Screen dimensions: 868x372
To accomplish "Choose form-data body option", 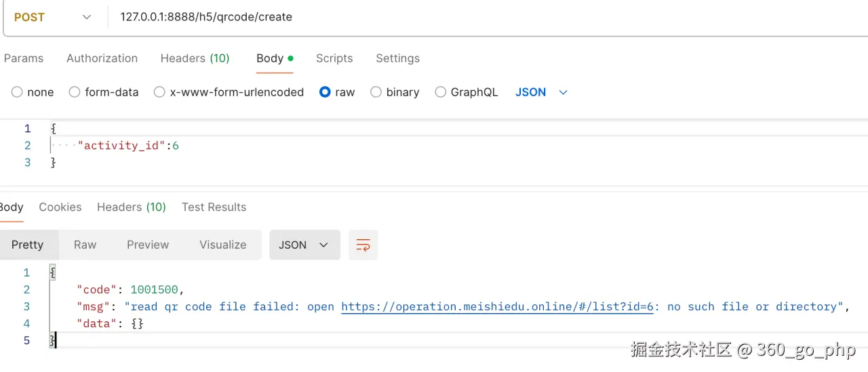I will click(75, 92).
